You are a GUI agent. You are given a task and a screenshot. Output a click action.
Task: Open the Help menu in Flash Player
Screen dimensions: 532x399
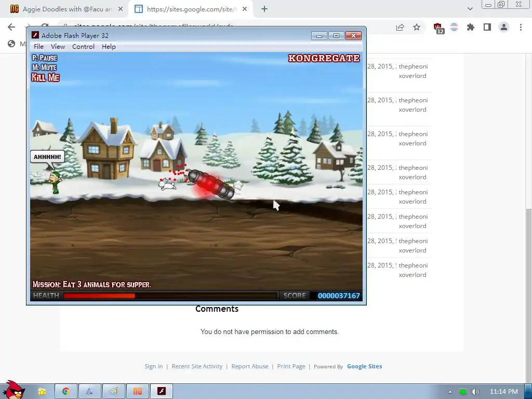[x=109, y=46]
